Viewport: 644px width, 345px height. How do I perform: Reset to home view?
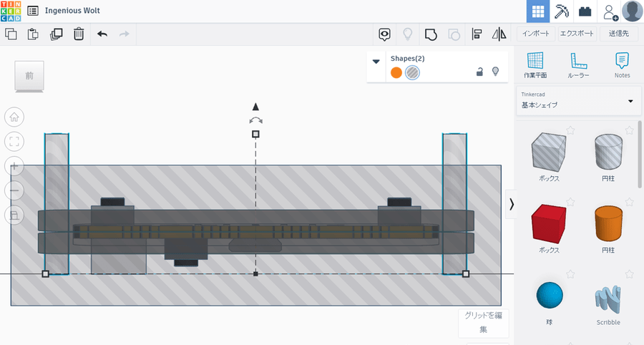tap(14, 117)
